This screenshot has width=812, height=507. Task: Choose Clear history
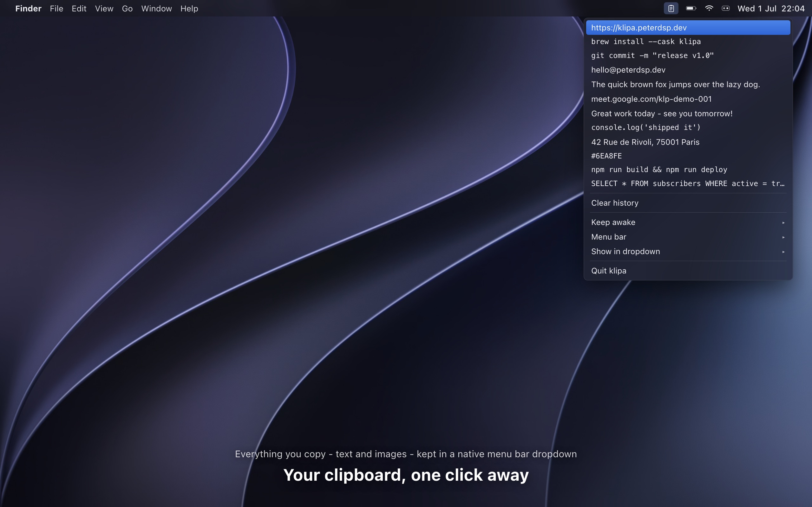(x=688, y=203)
